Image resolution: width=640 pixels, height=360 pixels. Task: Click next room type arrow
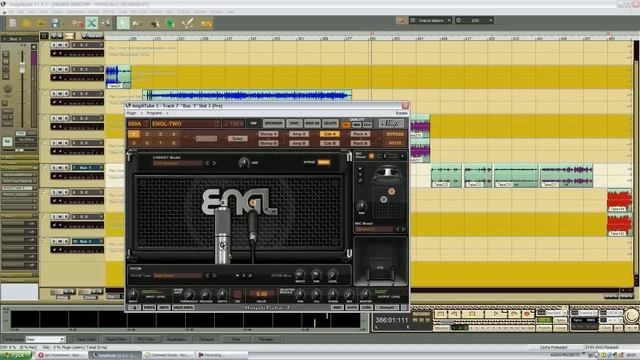214,276
